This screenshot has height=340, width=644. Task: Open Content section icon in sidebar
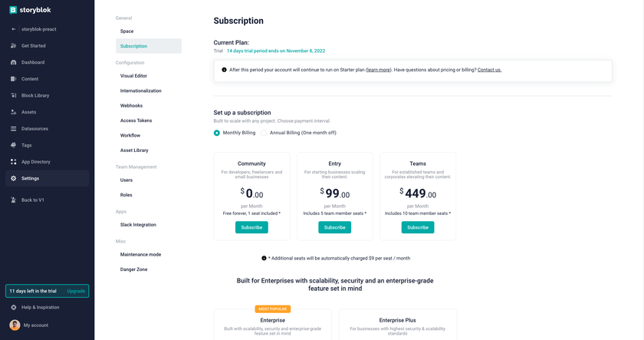[14, 79]
